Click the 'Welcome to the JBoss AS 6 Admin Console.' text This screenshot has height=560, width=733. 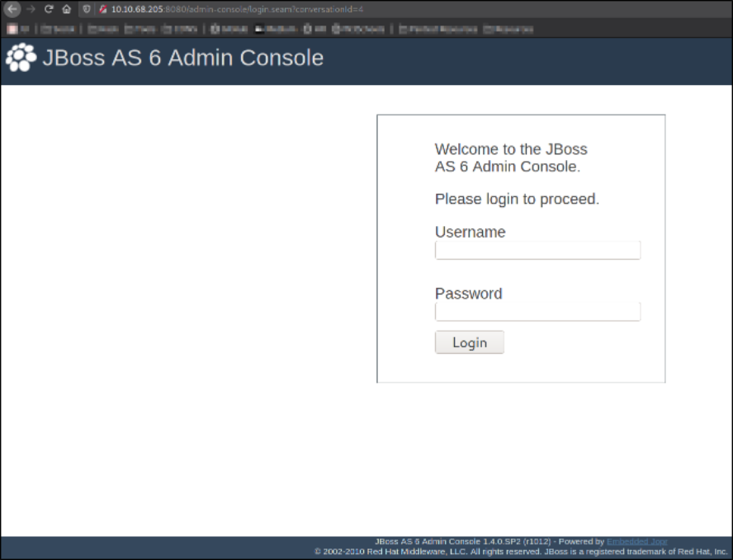point(511,158)
